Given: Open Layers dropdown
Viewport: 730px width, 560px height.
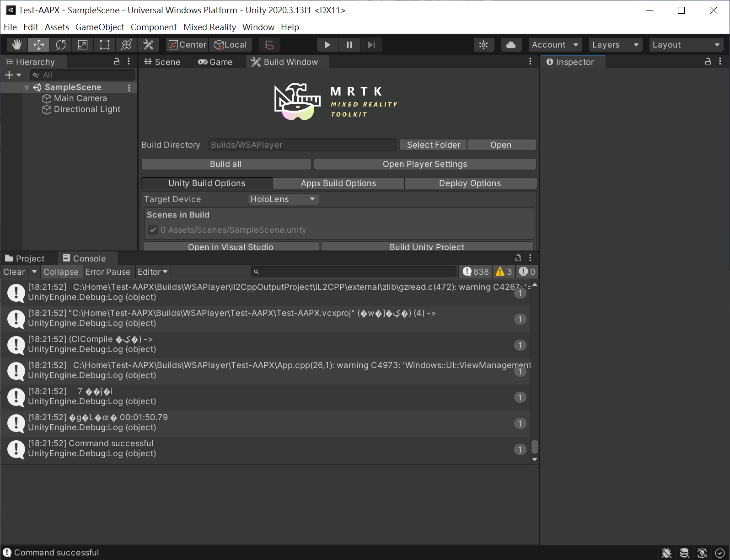Looking at the screenshot, I should click(615, 45).
